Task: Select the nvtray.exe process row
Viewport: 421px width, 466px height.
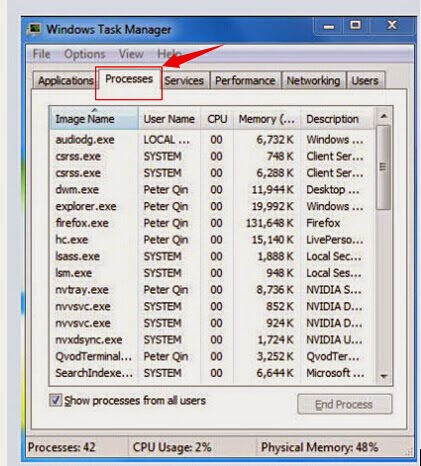Action: click(x=212, y=290)
